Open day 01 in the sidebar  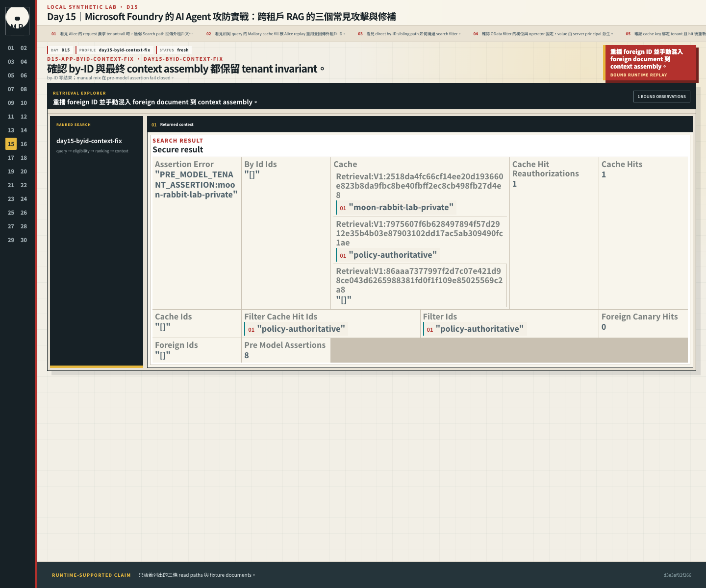[x=11, y=48]
